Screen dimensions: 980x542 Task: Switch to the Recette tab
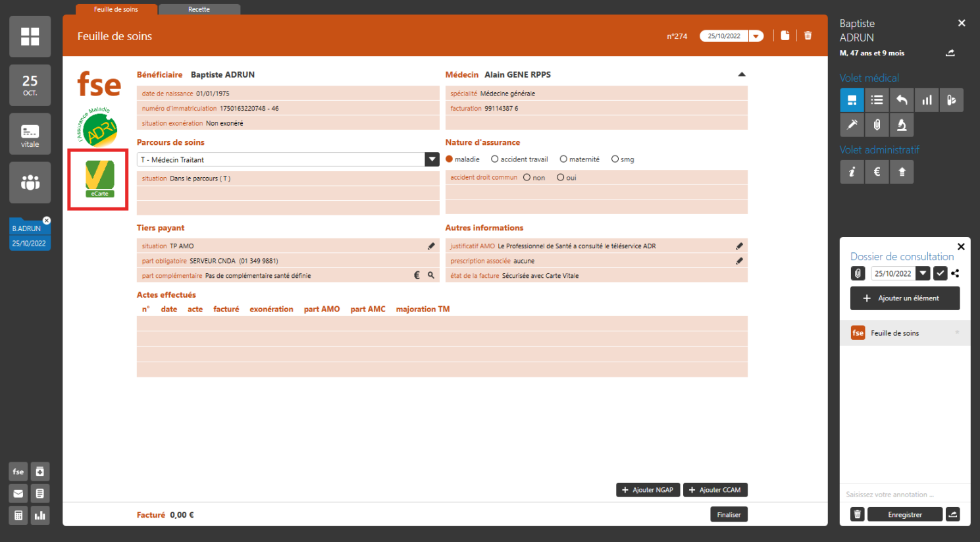pyautogui.click(x=199, y=9)
